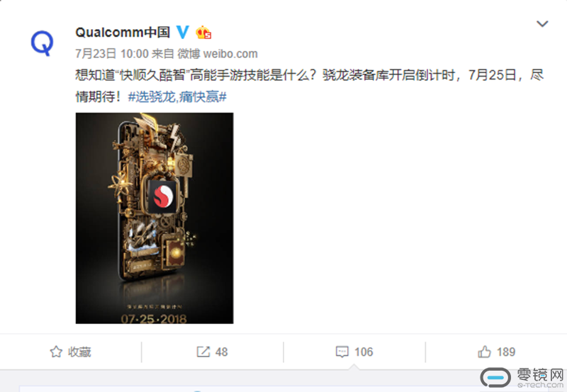Show the 106 comments list
The image size is (567, 392).
pos(364,352)
